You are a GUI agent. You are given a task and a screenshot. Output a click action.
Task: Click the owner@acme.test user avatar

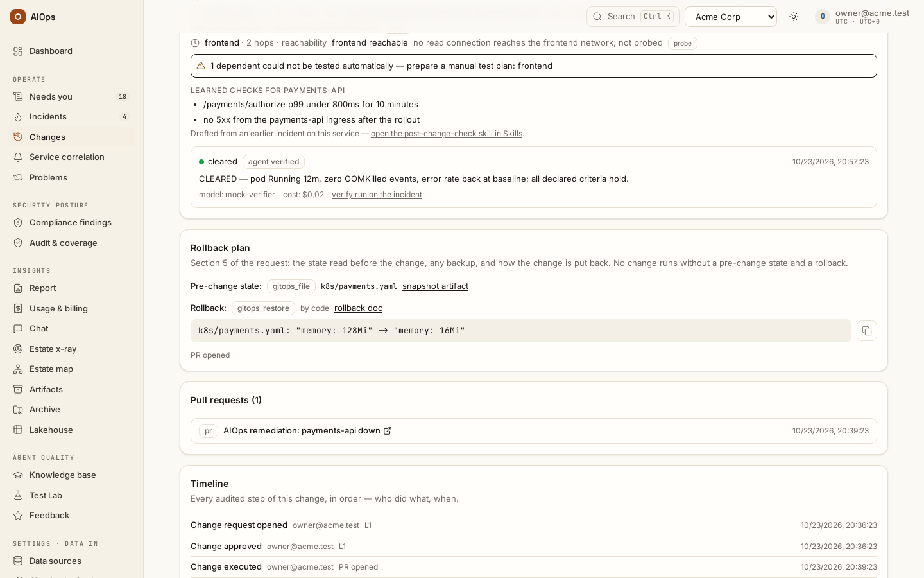pos(823,17)
